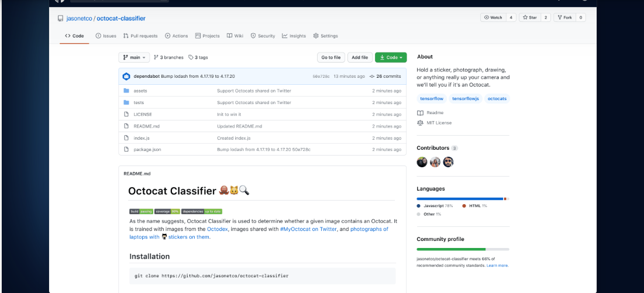Click the octocats topic tag
Viewport: 644px width, 293px height.
(497, 99)
